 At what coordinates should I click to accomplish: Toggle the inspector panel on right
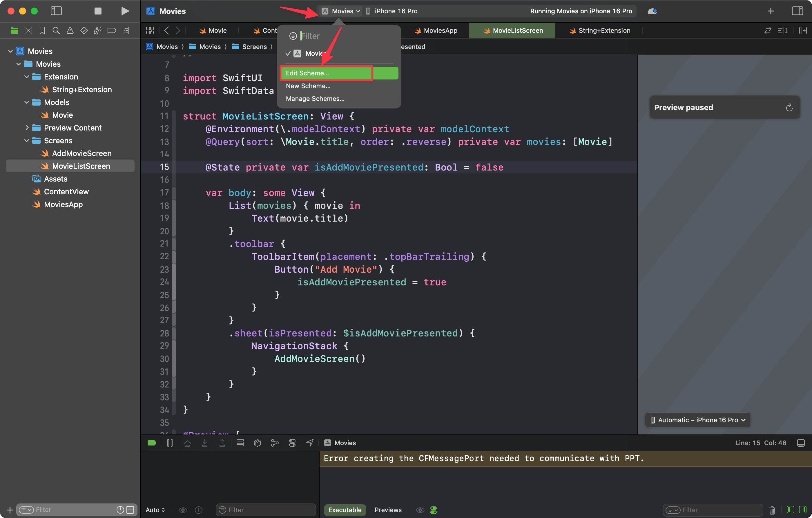point(797,11)
